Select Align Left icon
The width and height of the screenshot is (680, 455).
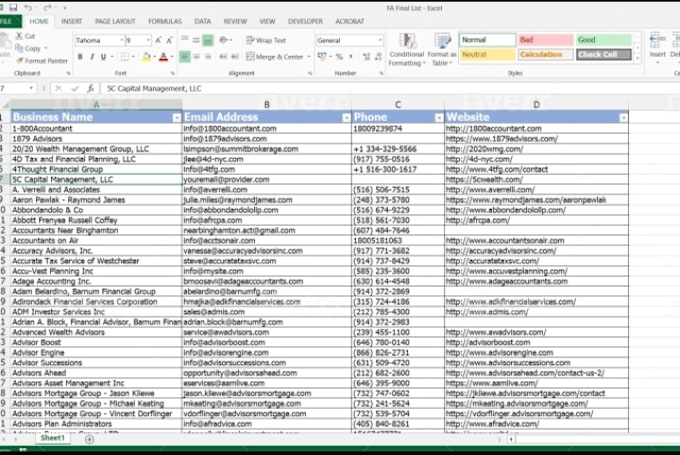click(185, 57)
